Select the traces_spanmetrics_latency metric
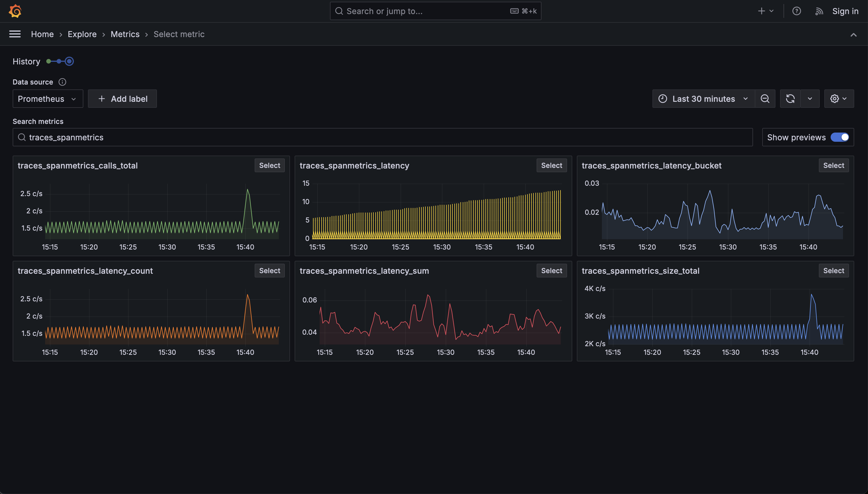The width and height of the screenshot is (868, 494). point(551,165)
